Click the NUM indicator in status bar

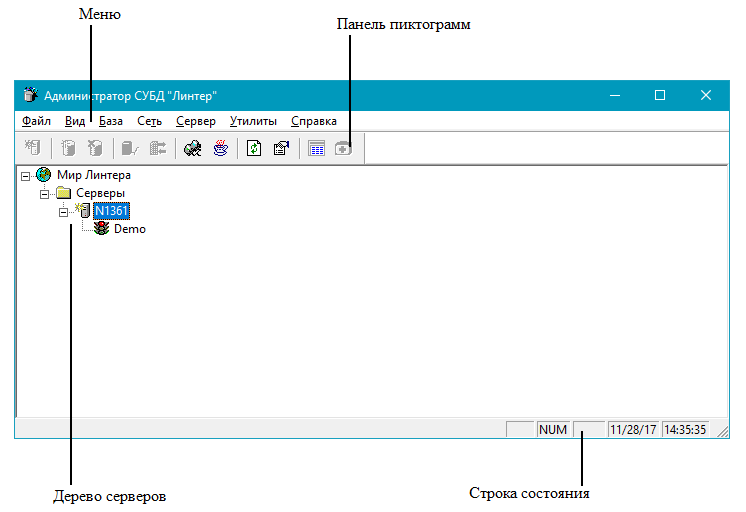tap(553, 430)
